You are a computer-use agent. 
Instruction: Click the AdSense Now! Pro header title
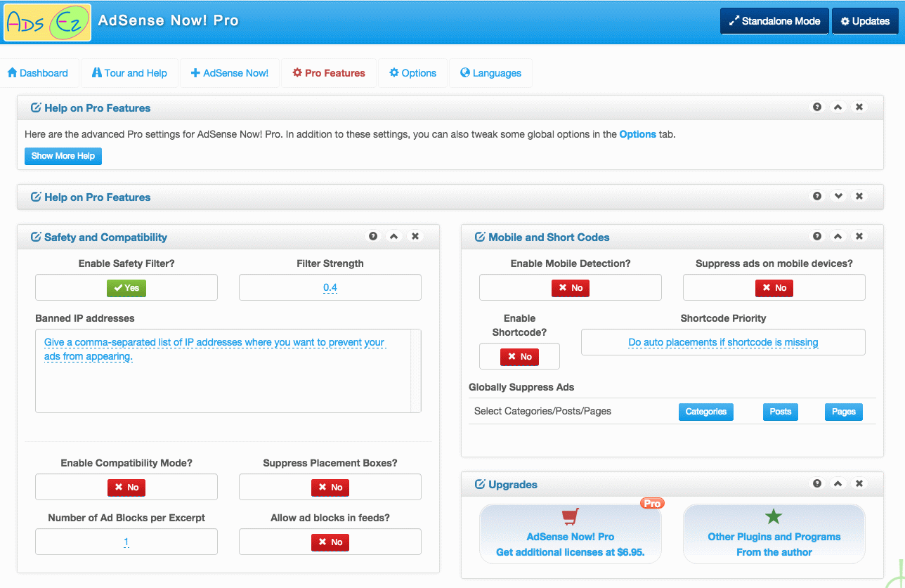(169, 20)
